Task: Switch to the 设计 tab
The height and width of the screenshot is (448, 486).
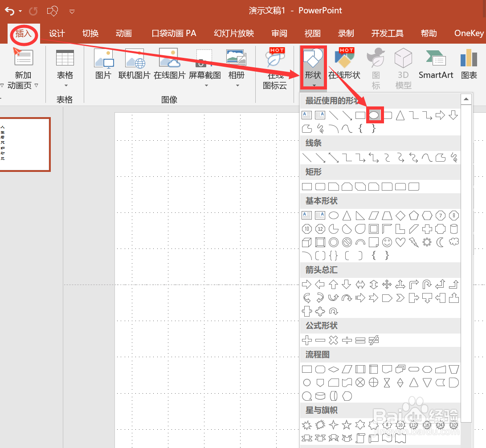Action: tap(57, 33)
